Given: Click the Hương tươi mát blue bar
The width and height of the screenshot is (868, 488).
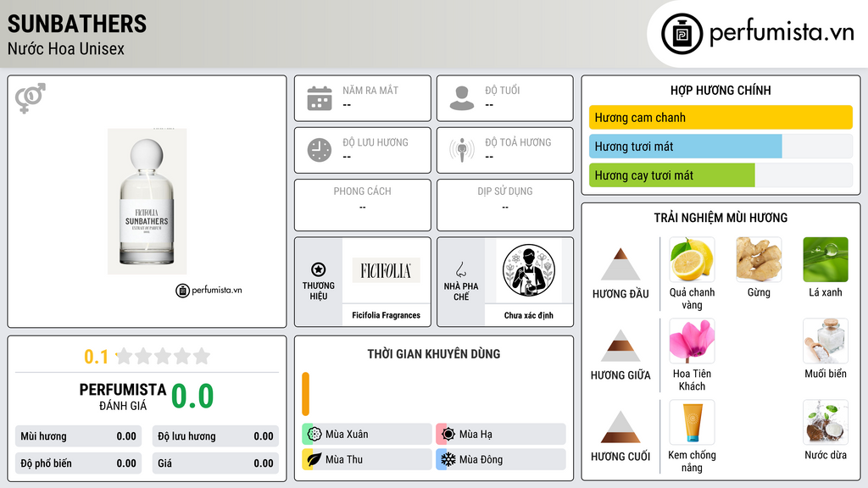Looking at the screenshot, I should tap(685, 147).
